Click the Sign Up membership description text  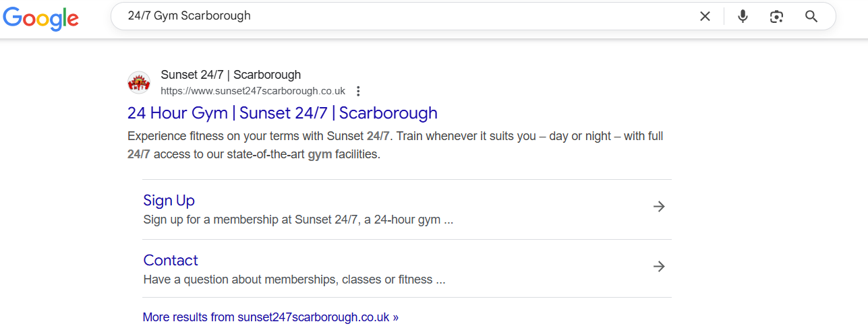297,220
